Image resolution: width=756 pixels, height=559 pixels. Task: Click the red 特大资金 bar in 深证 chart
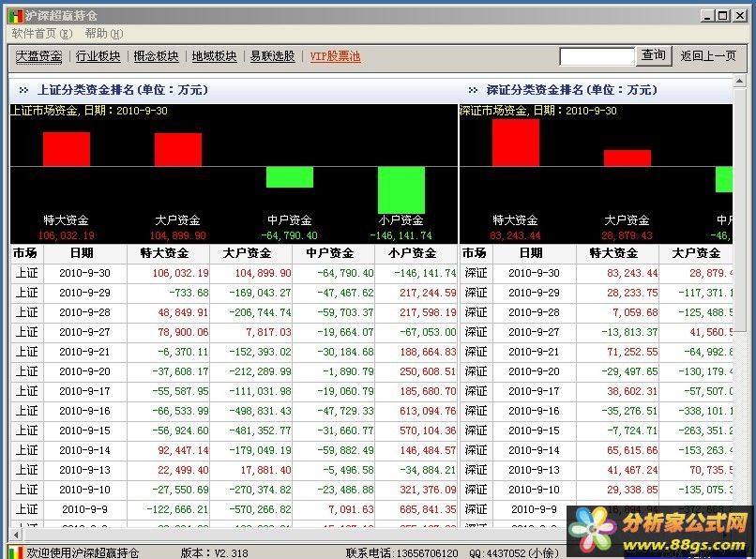point(516,143)
